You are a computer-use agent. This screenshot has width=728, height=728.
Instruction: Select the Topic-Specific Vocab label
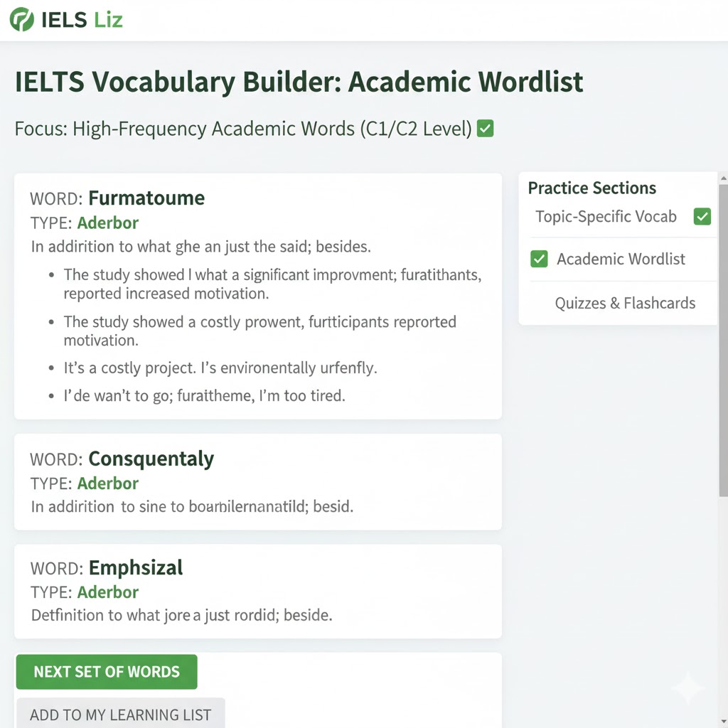606,217
